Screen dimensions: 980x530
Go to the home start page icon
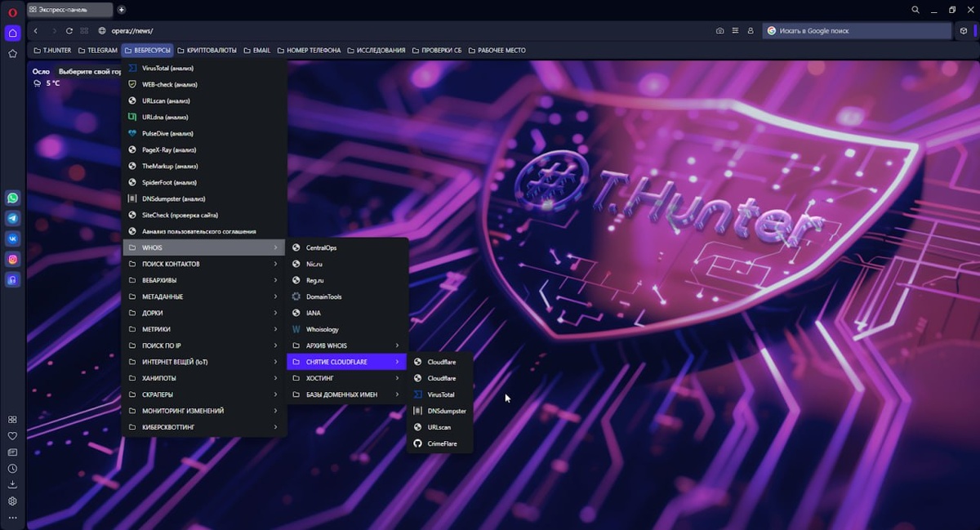[x=12, y=33]
